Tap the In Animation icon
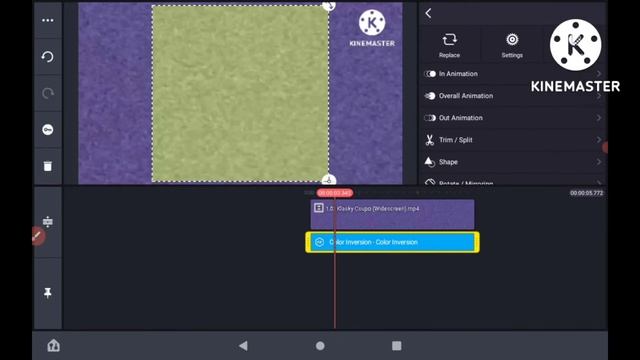The height and width of the screenshot is (360, 640). (x=430, y=74)
